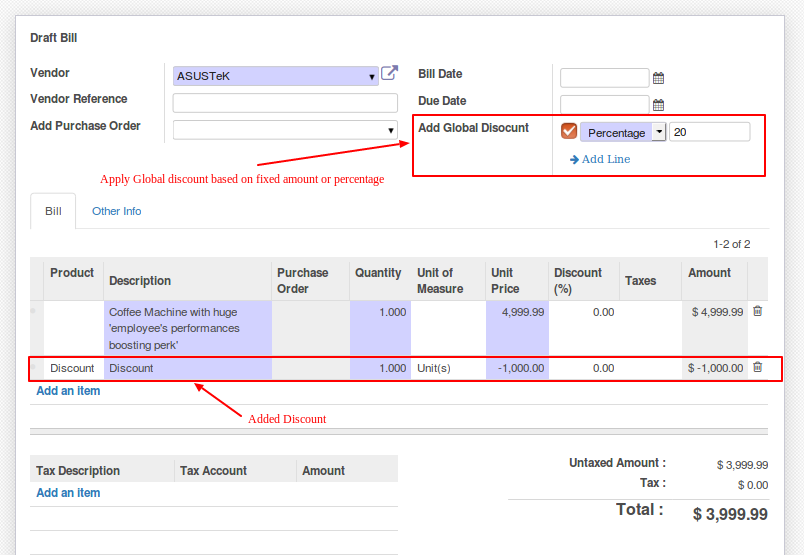Expand the Vendor ASUSTeK dropdown
The width and height of the screenshot is (804, 555).
(372, 76)
